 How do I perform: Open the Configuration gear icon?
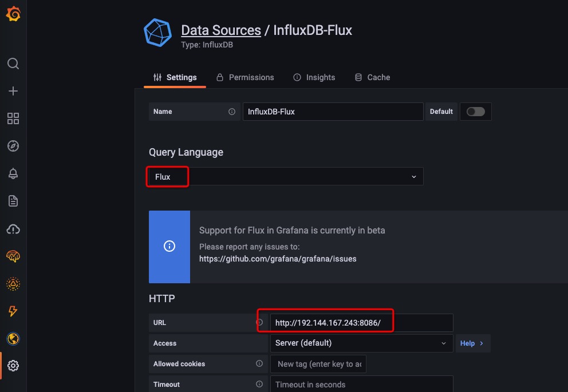pyautogui.click(x=13, y=366)
